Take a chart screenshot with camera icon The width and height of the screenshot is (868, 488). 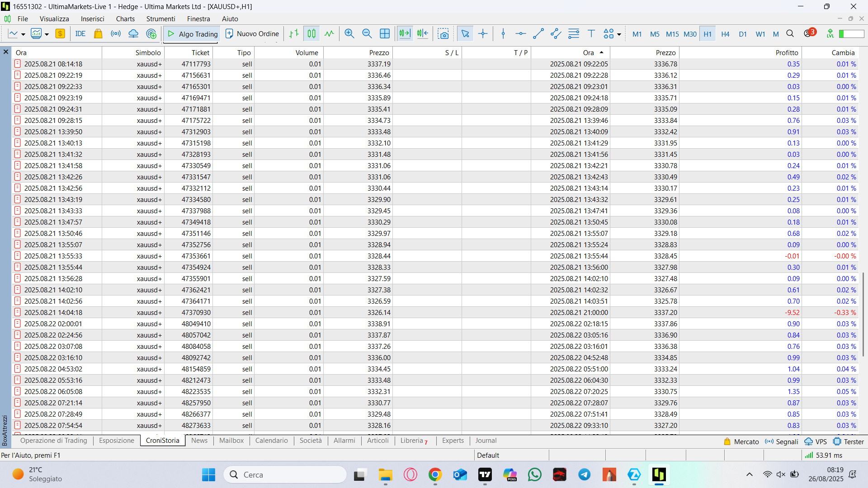(x=443, y=34)
